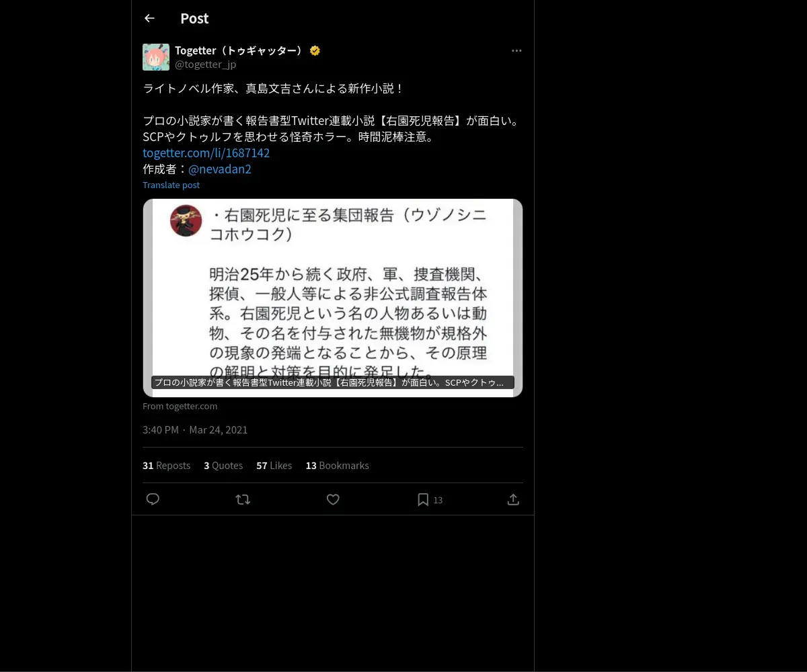Screen dimensions: 807x672
Task: Repost using the retweet arrows icon
Action: (243, 499)
